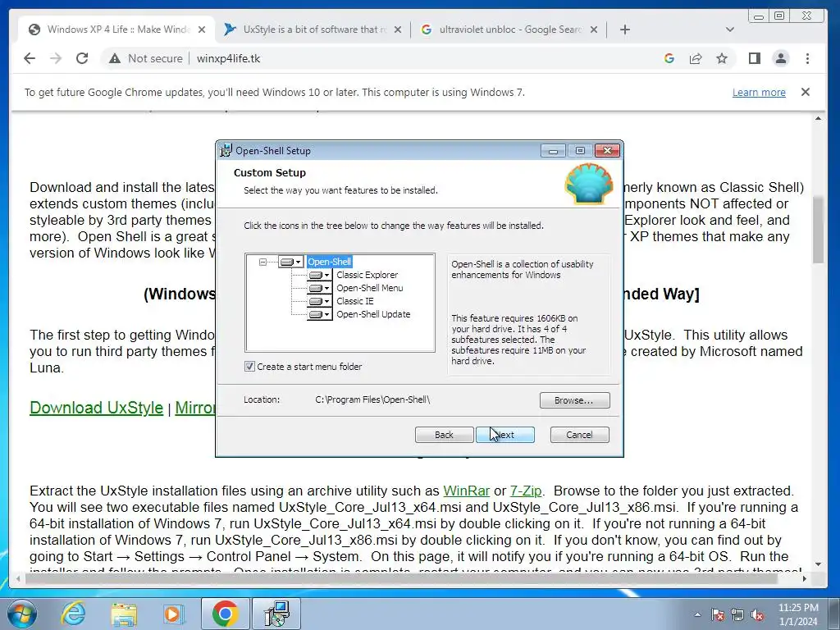Screen dimensions: 840x630
Task: Click the muted volume tray icon
Action: [x=757, y=615]
